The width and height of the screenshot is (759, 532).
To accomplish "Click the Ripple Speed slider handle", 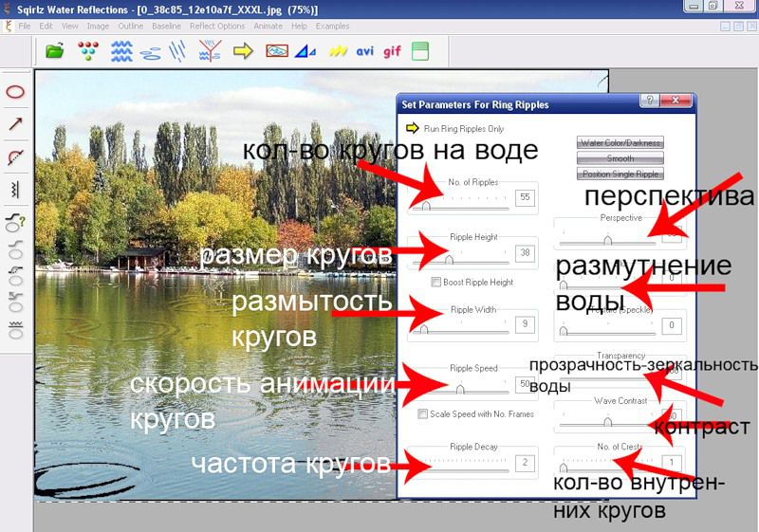I will click(x=460, y=388).
